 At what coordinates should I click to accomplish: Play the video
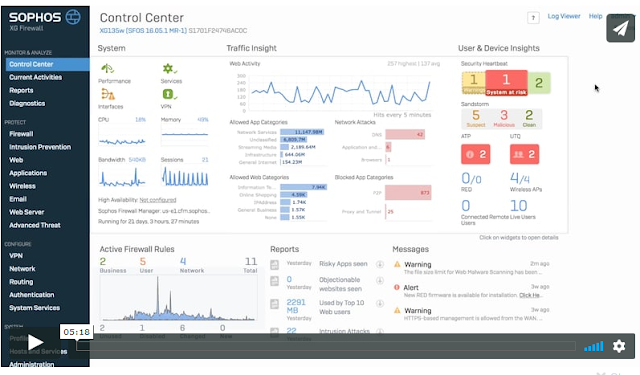(x=36, y=342)
